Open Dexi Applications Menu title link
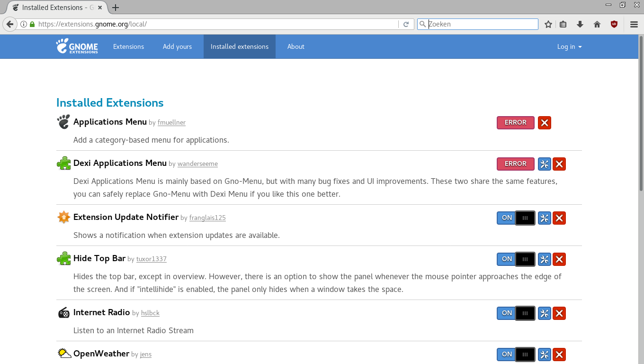 click(x=120, y=163)
